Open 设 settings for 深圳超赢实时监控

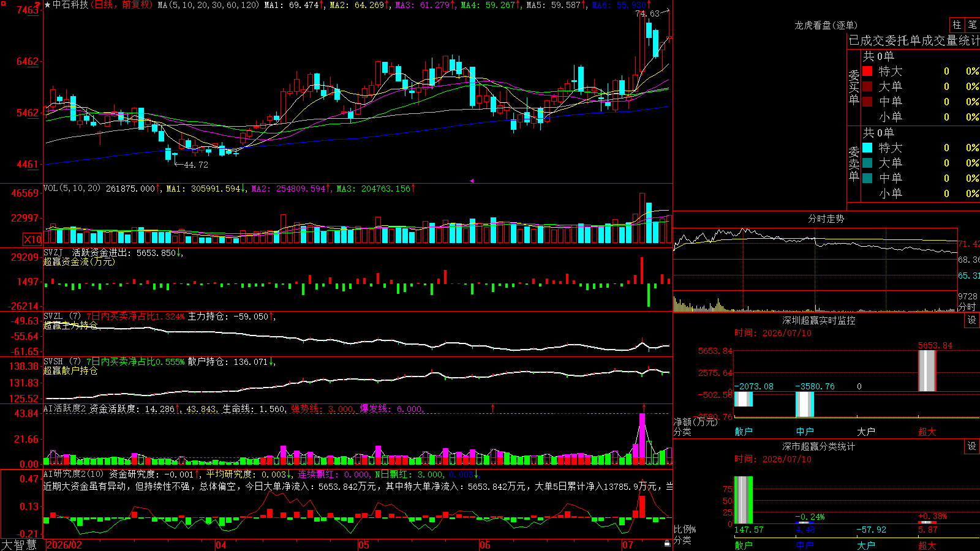(x=972, y=320)
